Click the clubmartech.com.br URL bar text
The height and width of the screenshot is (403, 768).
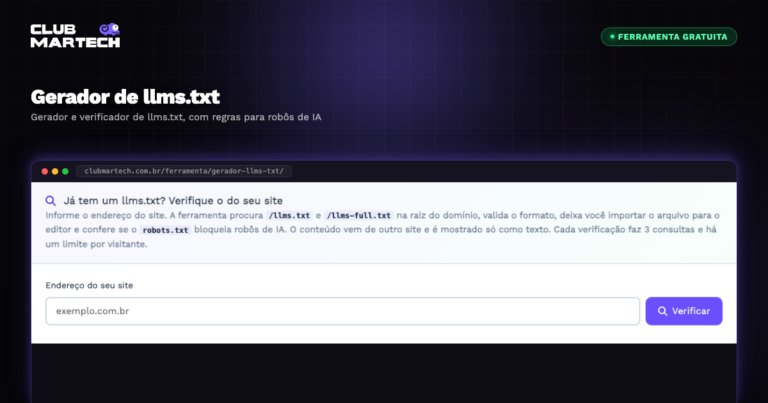click(184, 171)
